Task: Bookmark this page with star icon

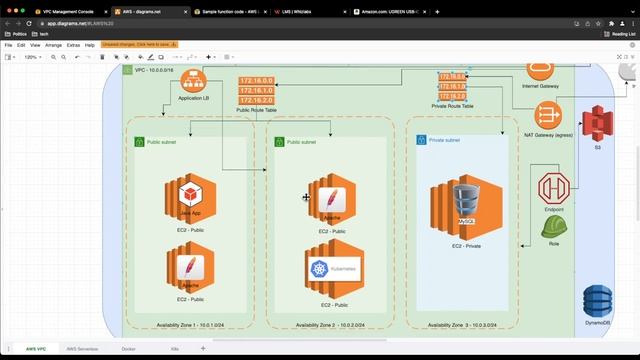Action: pyautogui.click(x=598, y=24)
